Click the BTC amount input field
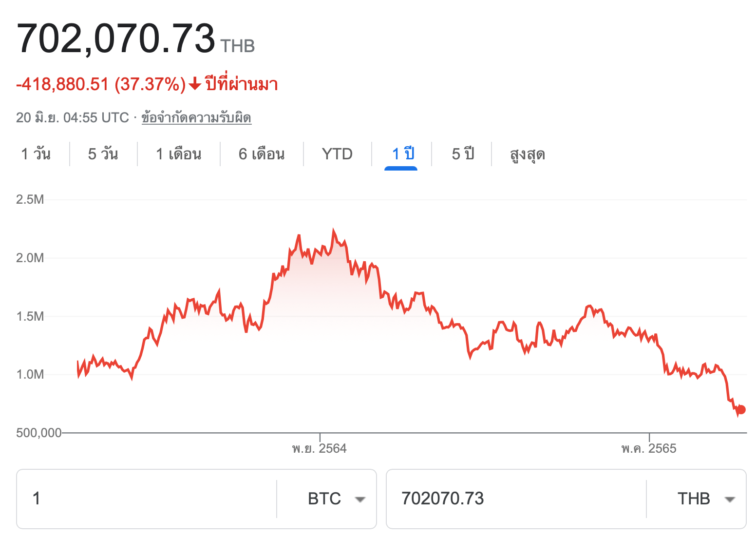The image size is (756, 538). (x=146, y=499)
